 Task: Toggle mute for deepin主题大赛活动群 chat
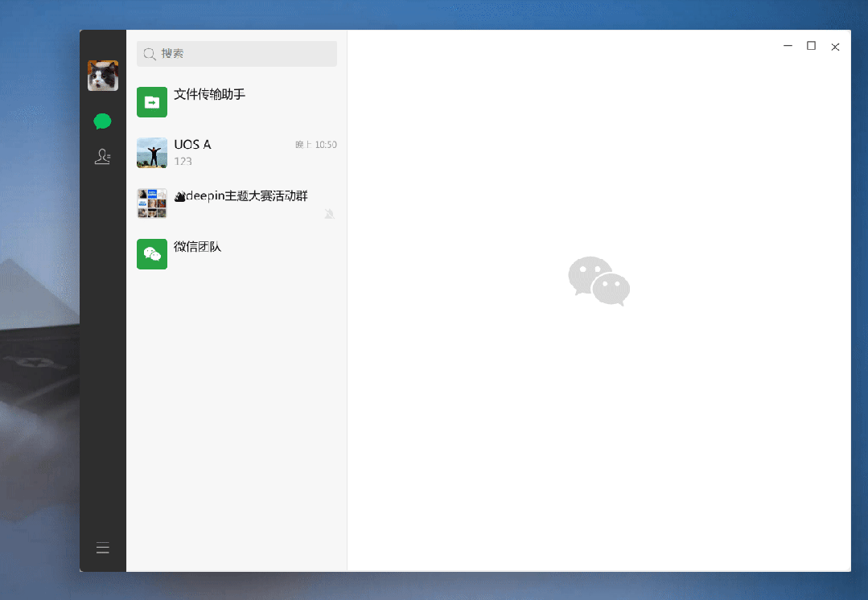pyautogui.click(x=330, y=214)
